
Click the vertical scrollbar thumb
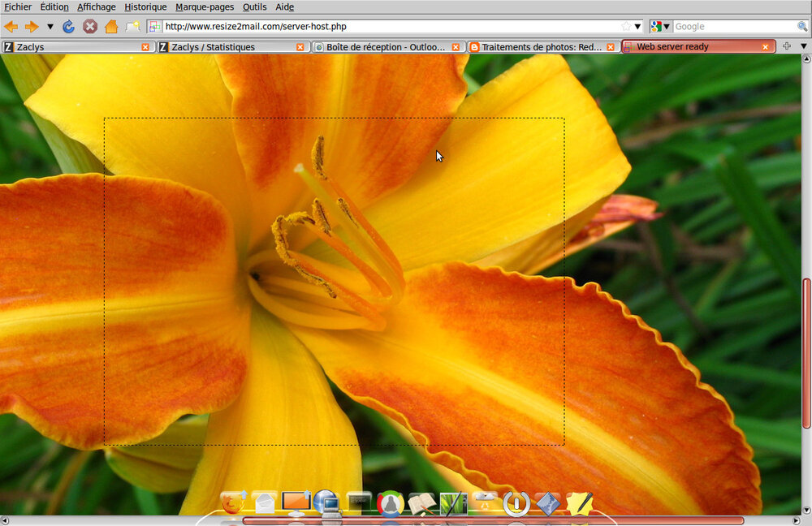click(806, 353)
